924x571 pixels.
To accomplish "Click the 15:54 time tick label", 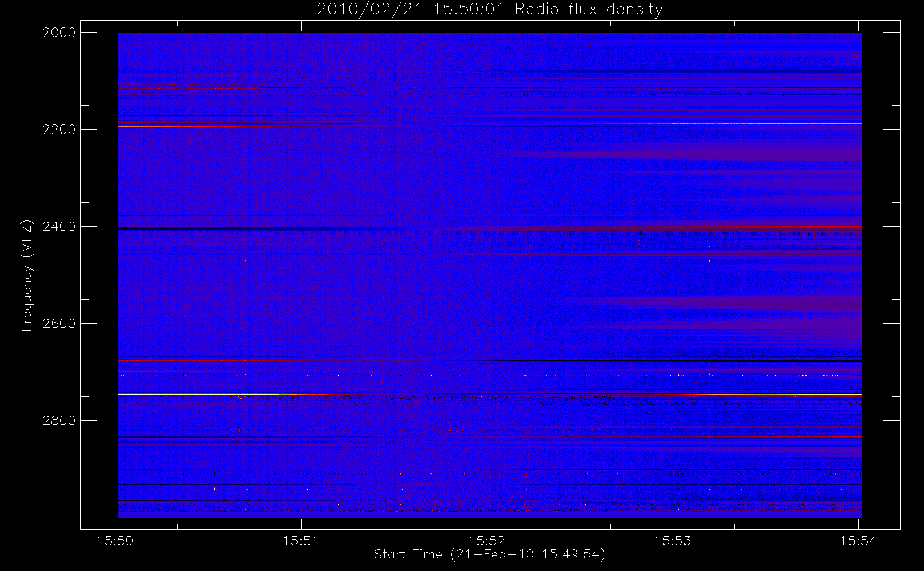I will click(x=859, y=541).
